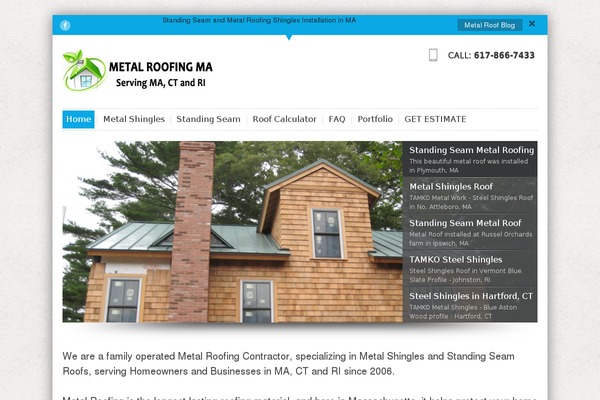Screen dimensions: 600x400
Task: Open the Home menu item
Action: [x=78, y=119]
